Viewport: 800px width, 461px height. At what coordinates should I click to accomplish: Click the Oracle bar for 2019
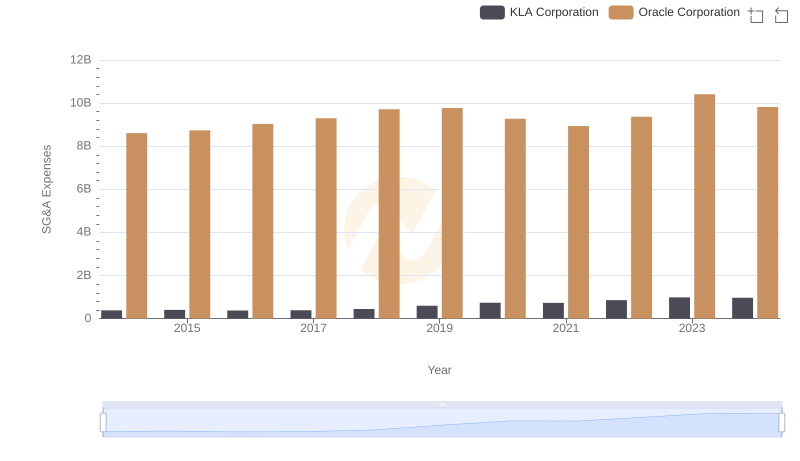pyautogui.click(x=452, y=213)
